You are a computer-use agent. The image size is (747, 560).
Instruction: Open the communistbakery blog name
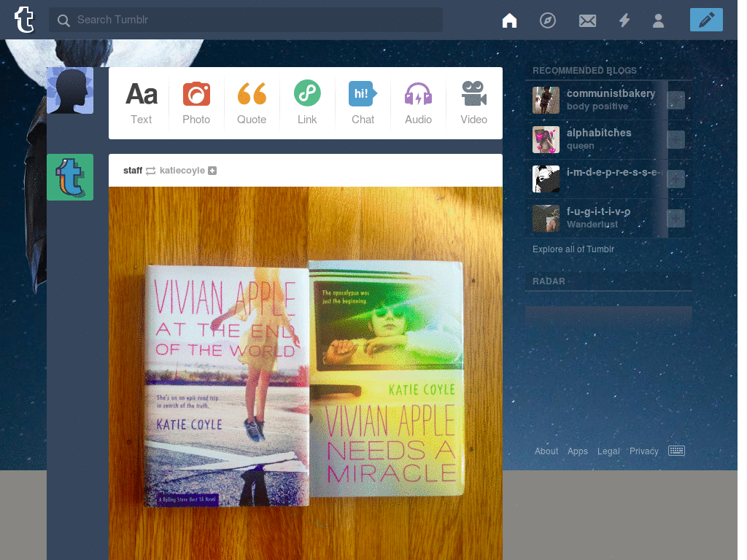pos(611,93)
